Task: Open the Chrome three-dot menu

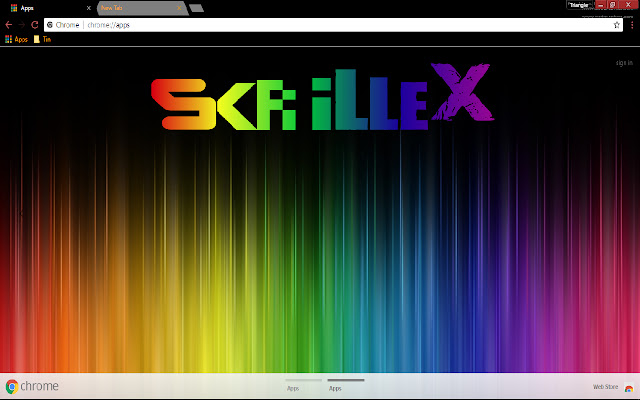Action: click(632, 25)
